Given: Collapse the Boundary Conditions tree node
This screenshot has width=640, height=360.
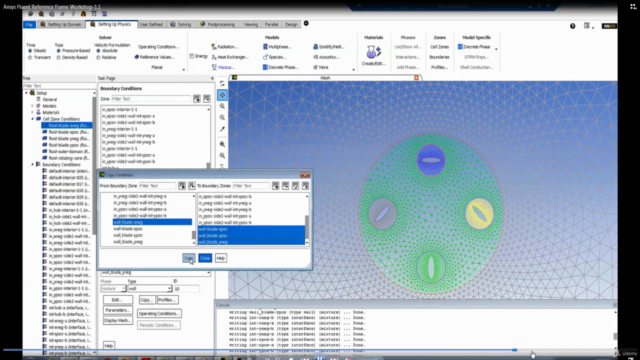Looking at the screenshot, I should pos(32,164).
